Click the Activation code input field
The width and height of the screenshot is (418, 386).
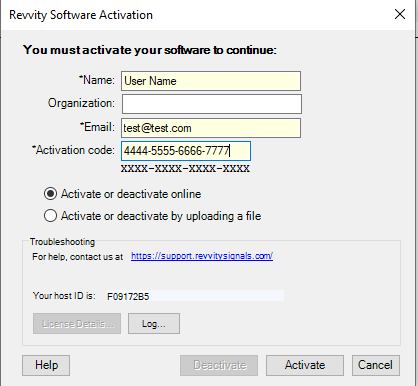click(x=186, y=151)
